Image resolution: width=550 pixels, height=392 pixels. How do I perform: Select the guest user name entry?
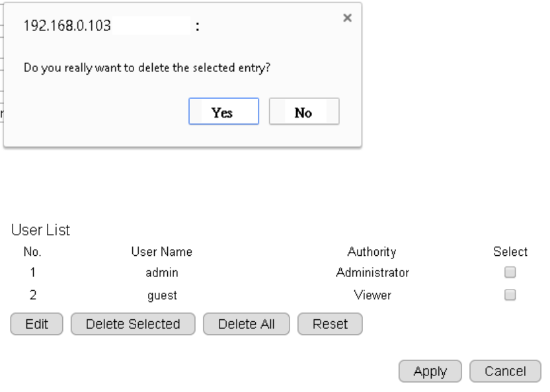click(162, 295)
